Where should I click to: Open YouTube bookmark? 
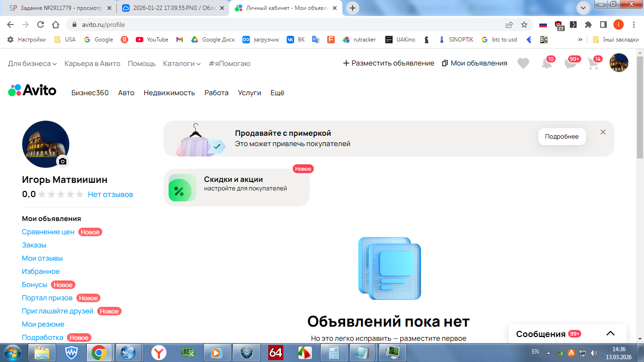(152, 40)
